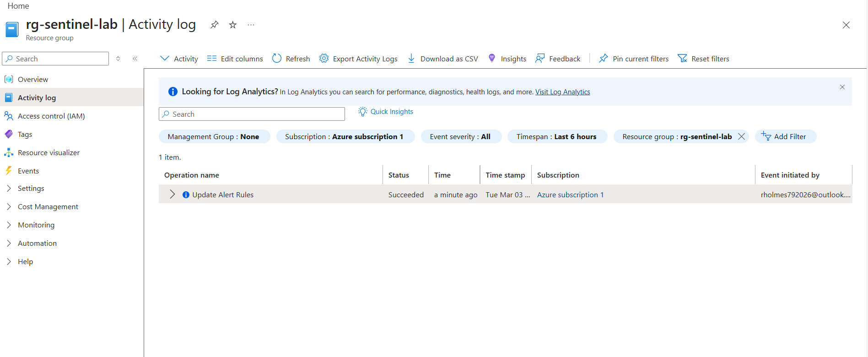
Task: Focus the activity log Search field
Action: pos(252,114)
